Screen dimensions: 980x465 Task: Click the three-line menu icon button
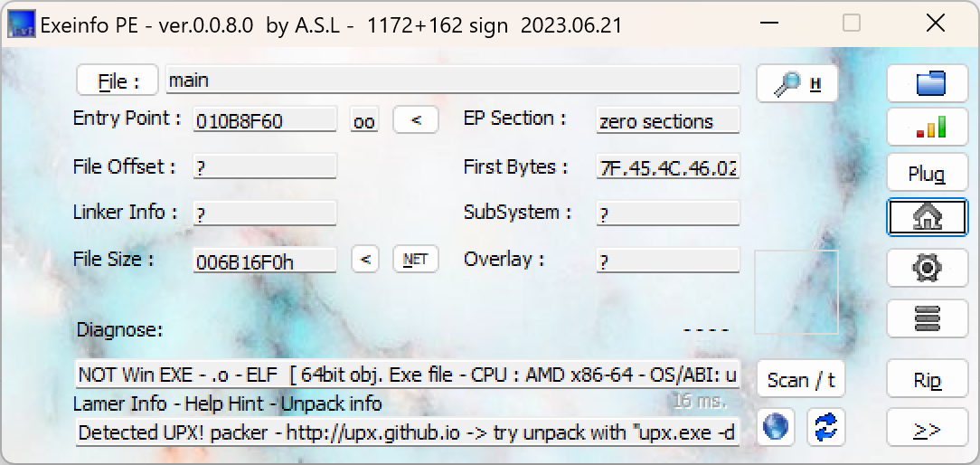tap(929, 318)
